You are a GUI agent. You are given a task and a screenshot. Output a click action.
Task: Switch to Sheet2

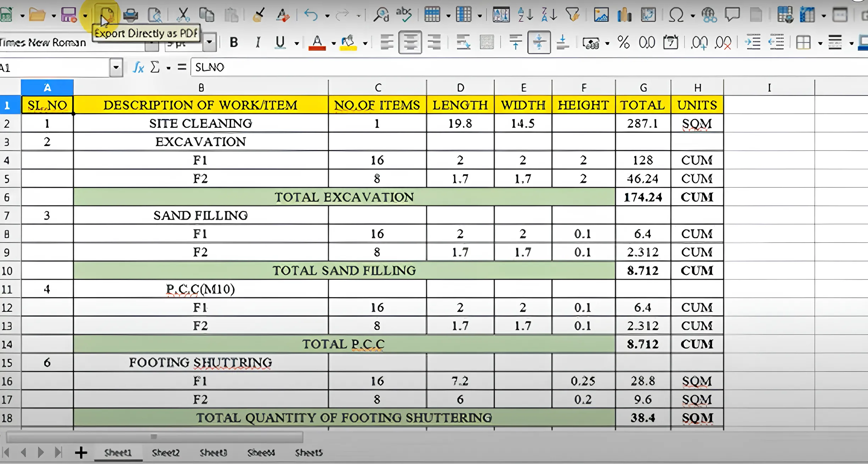coord(166,452)
